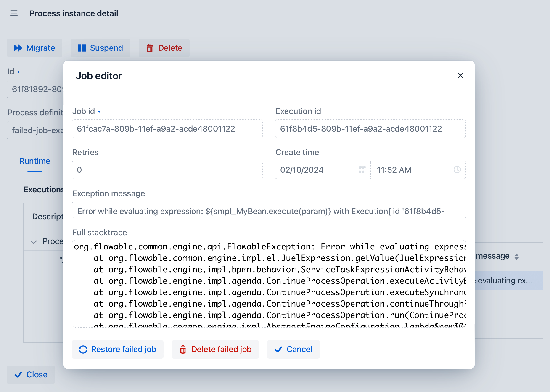This screenshot has height=392, width=550.
Task: Close the Job editor dialog with X
Action: pos(460,76)
